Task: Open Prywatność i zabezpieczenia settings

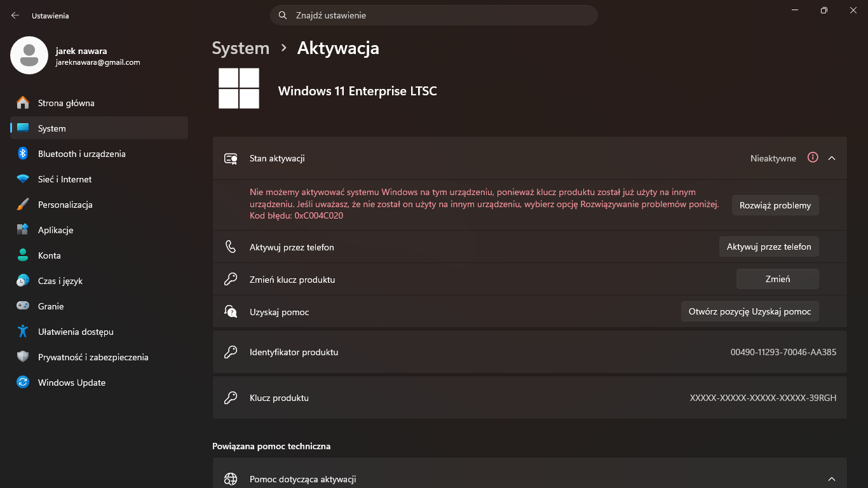Action: 99,357
